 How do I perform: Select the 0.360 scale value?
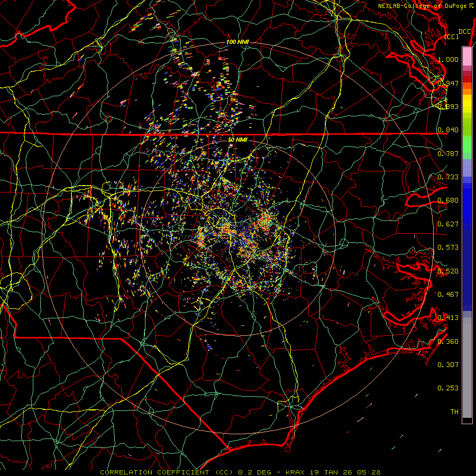tap(448, 342)
